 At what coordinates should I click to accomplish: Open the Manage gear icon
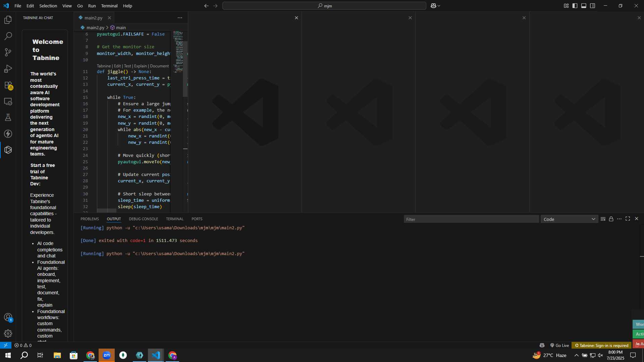point(8,334)
